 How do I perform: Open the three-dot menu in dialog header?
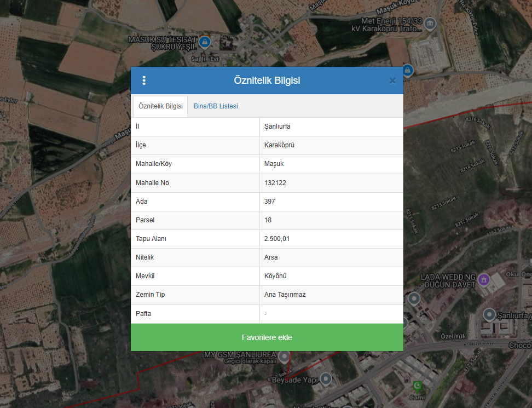click(x=144, y=81)
